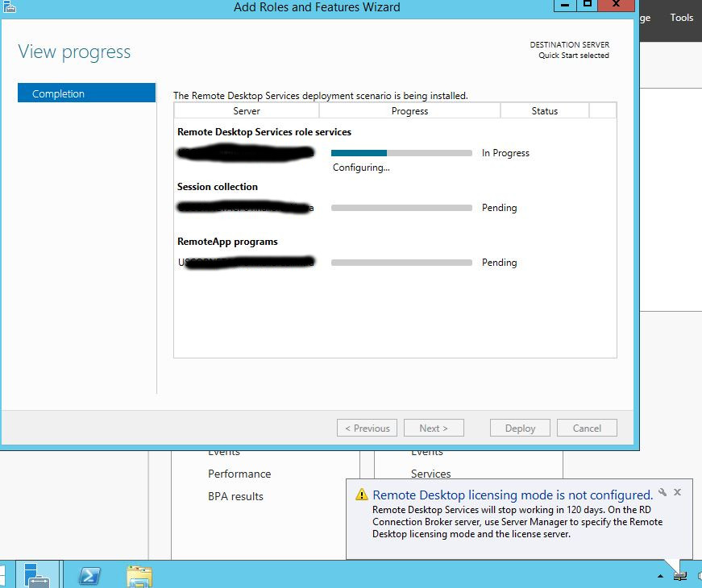The image size is (702, 588).
Task: Click the Server column header
Action: (247, 111)
